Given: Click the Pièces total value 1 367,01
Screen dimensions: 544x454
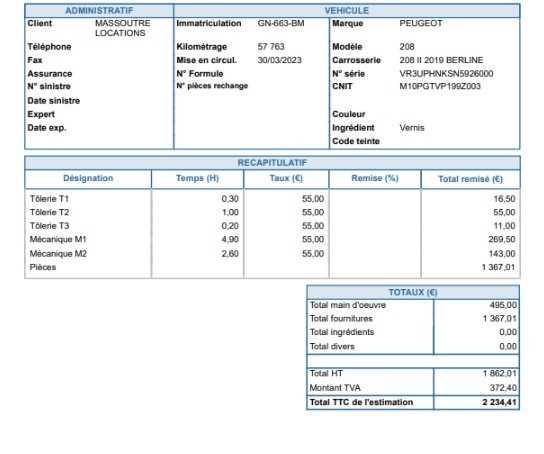Looking at the screenshot, I should tap(498, 267).
